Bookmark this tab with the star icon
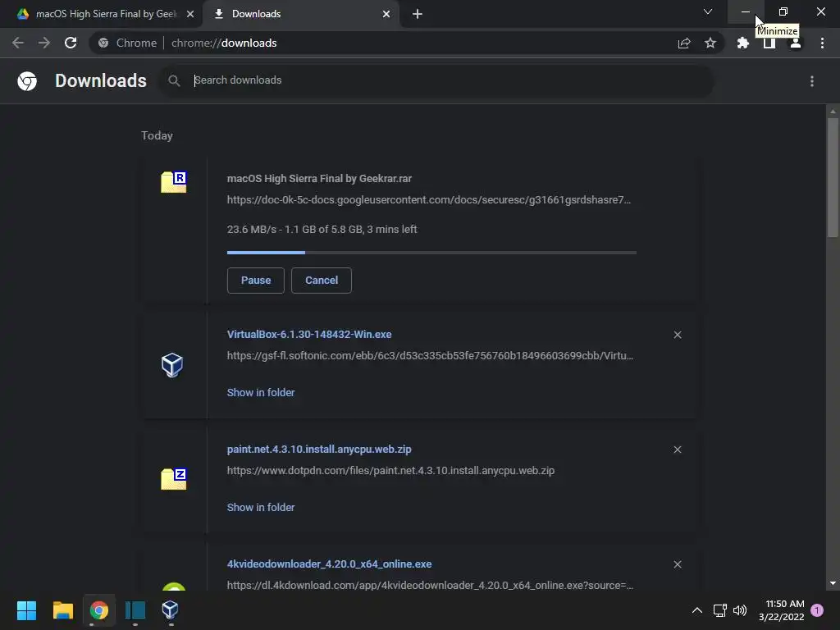 point(710,43)
